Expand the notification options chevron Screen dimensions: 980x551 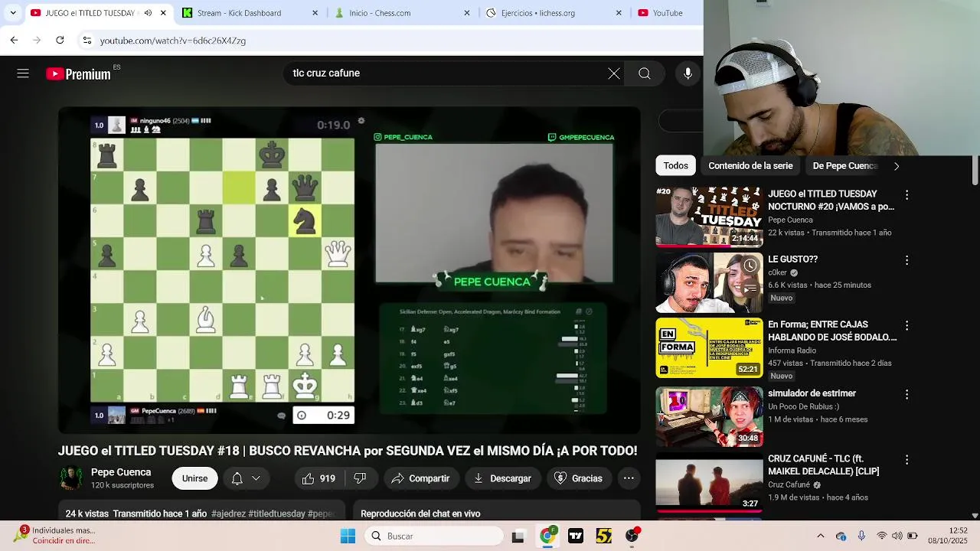[256, 478]
